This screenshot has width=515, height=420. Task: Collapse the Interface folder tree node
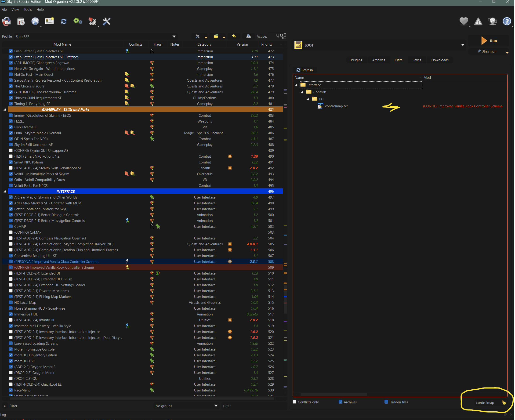point(296,85)
